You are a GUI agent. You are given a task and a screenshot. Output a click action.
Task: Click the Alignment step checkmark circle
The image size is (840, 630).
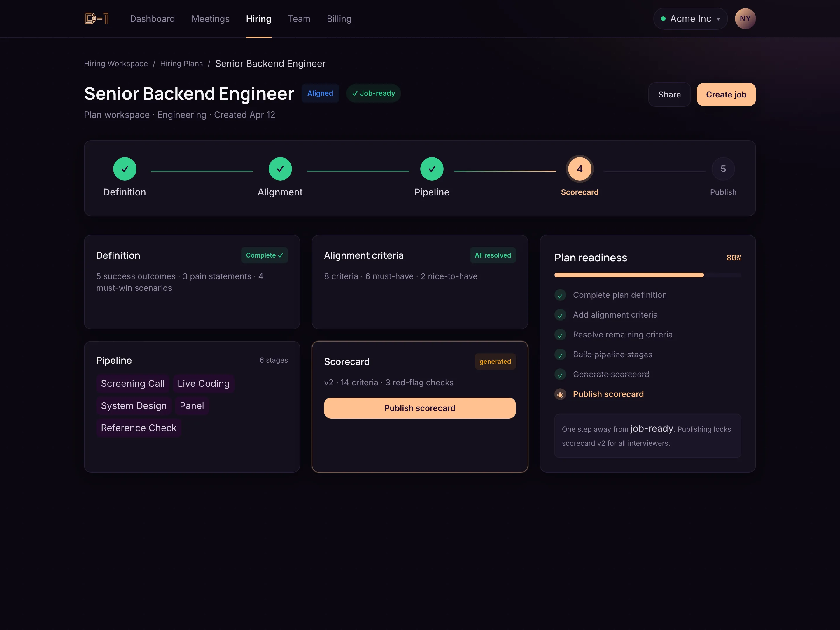(280, 169)
